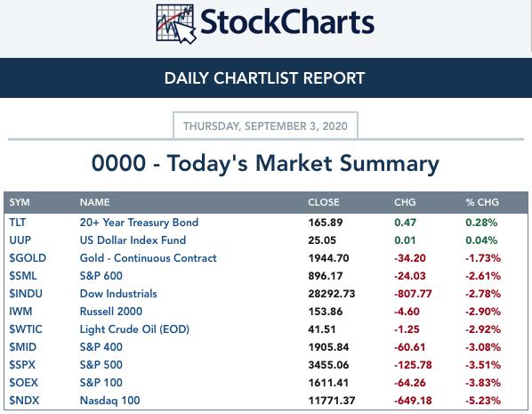The height and width of the screenshot is (414, 532).
Task: Open Gold - Continuous Contract chart
Action: click(148, 258)
